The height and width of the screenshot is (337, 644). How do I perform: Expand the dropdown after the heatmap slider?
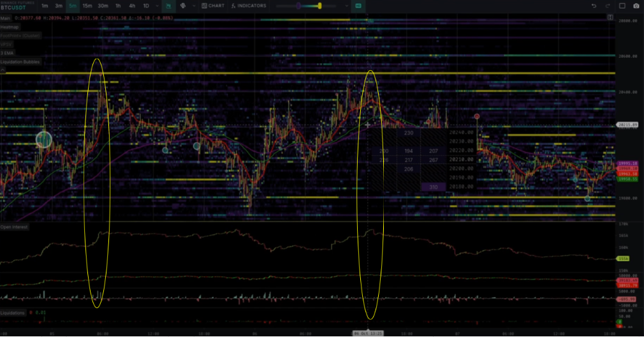(x=347, y=6)
